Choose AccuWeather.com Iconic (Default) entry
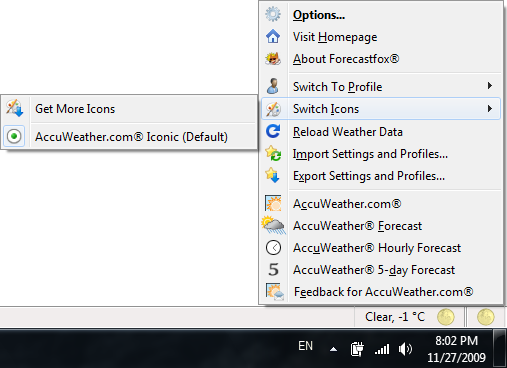The height and width of the screenshot is (368, 507). (130, 136)
